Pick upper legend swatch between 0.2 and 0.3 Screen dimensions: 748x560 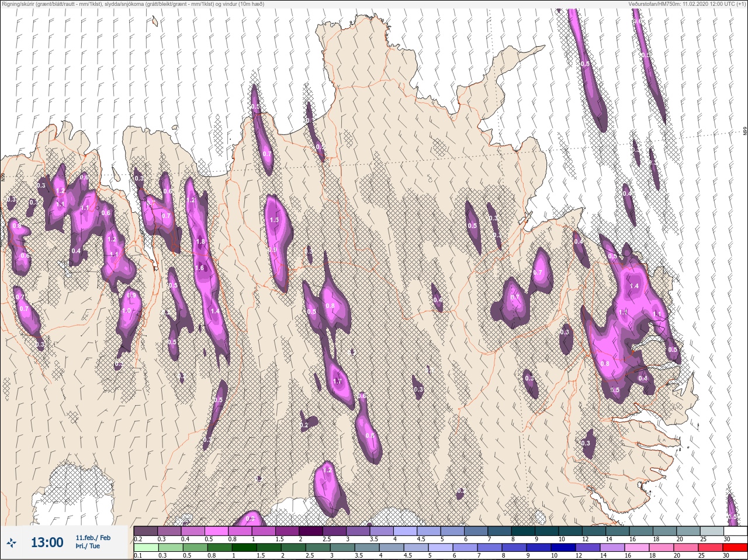[x=146, y=531]
